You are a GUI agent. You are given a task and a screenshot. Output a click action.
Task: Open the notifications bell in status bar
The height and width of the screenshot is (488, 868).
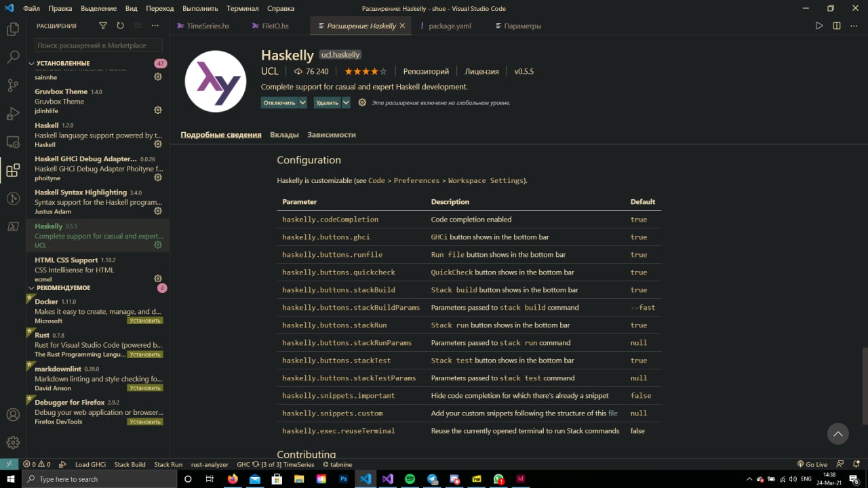858,464
